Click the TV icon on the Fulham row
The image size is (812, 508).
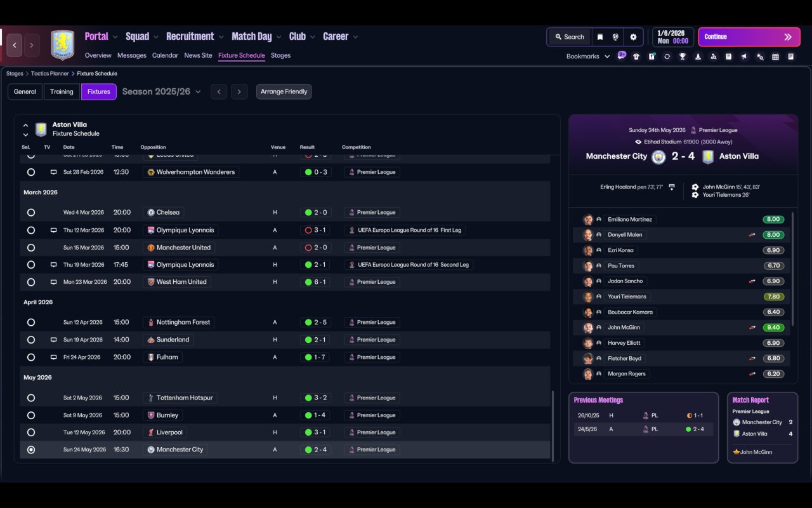click(x=53, y=358)
